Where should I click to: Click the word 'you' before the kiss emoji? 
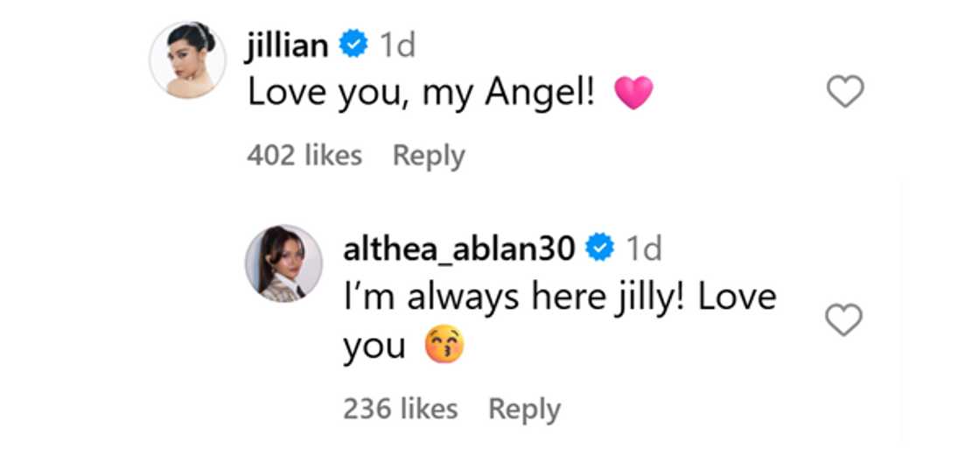[x=374, y=349]
